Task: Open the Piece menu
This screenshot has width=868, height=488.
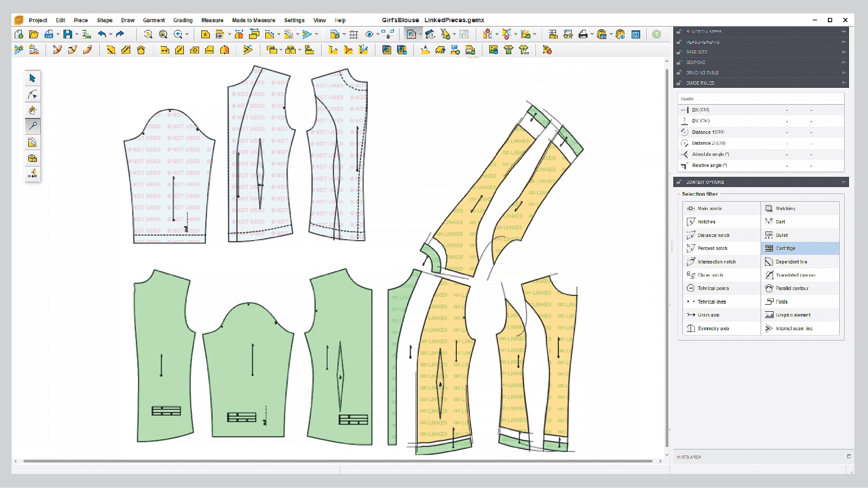Action: [81, 20]
